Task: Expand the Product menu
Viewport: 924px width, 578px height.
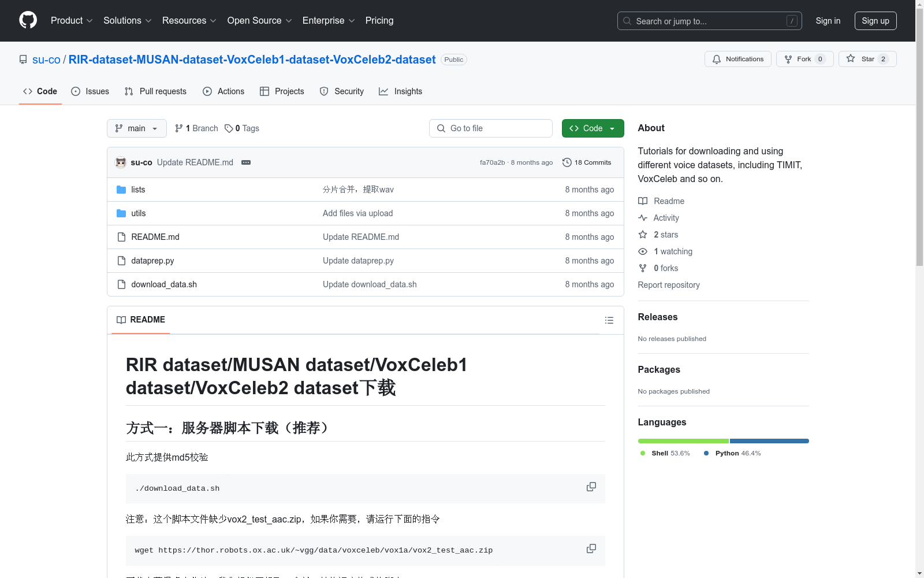Action: [72, 20]
